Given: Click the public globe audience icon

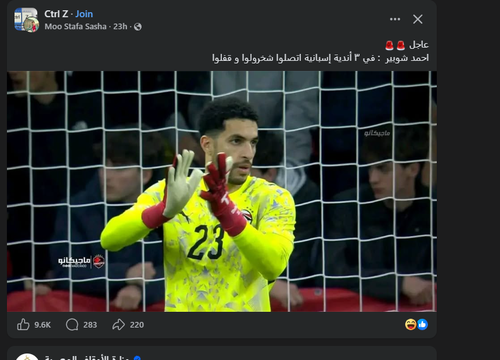Looking at the screenshot, I should click(x=138, y=27).
